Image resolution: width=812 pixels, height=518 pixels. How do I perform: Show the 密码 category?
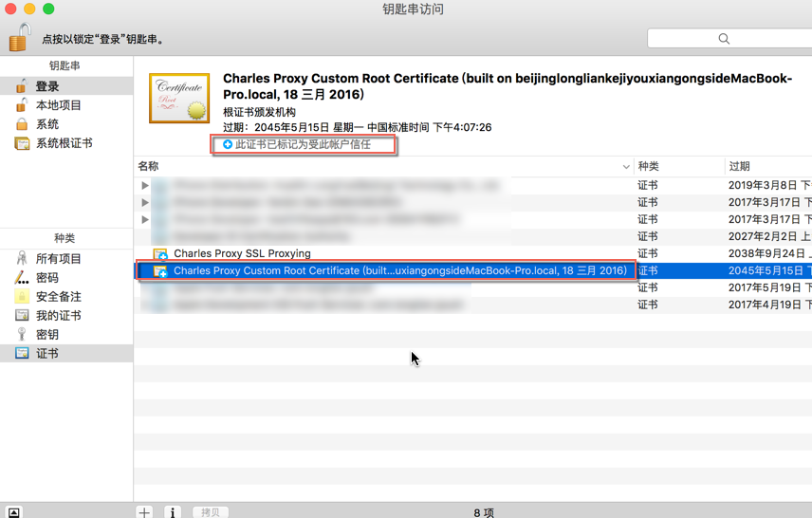66,278
